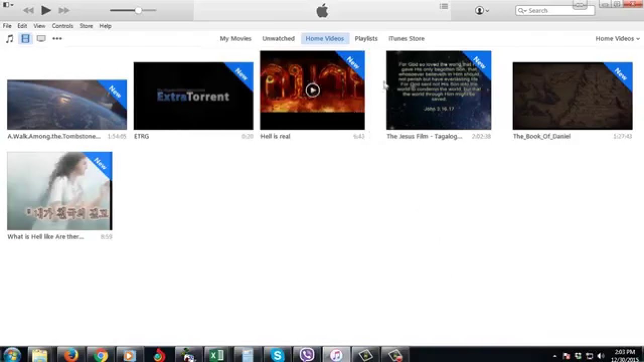Select the ETRG ExtraTorrent video thumbnail
This screenshot has width=644, height=362.
[x=193, y=96]
